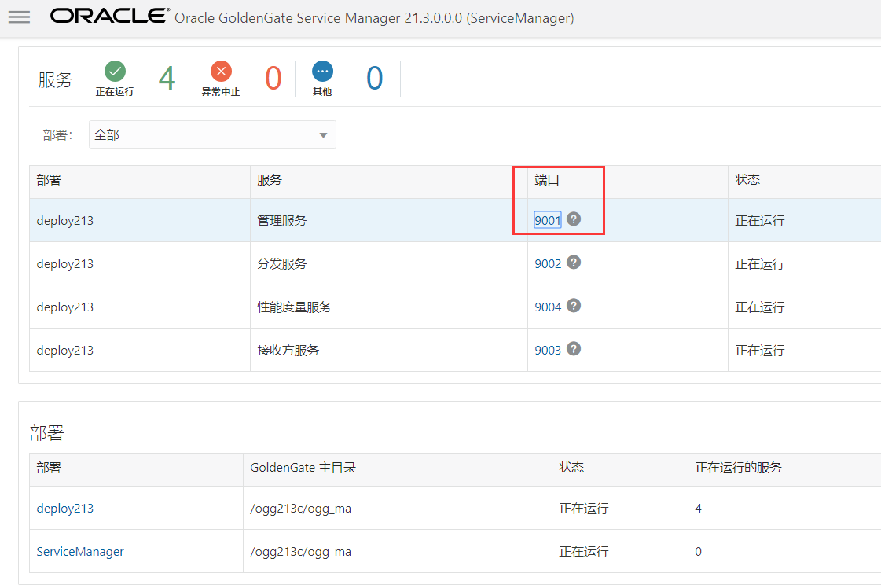
Task: Click help icon beside port 9004
Action: (574, 306)
